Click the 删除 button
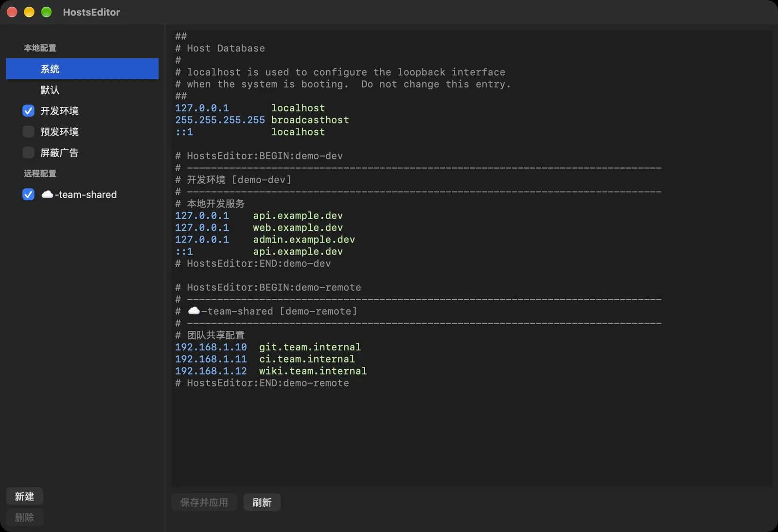 tap(24, 517)
